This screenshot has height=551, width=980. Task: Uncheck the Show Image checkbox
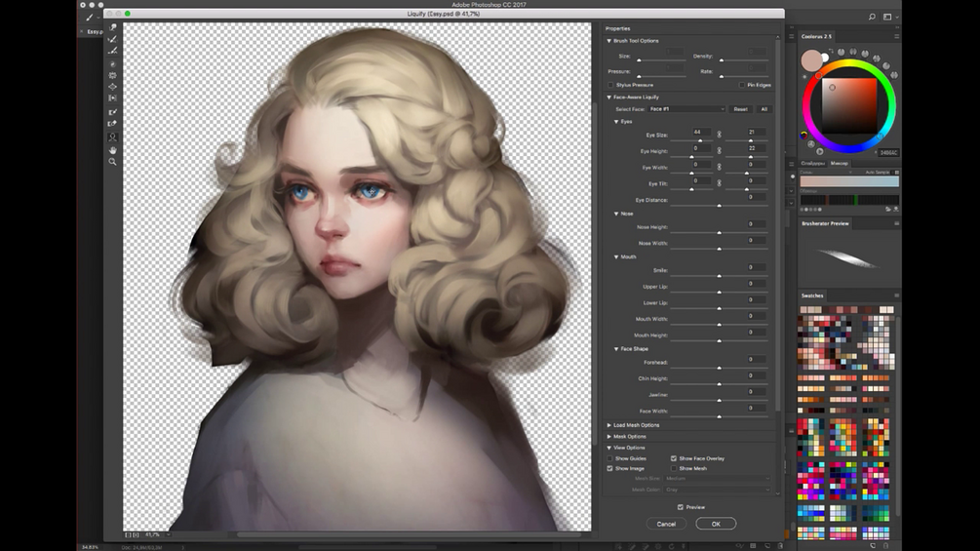click(610, 468)
